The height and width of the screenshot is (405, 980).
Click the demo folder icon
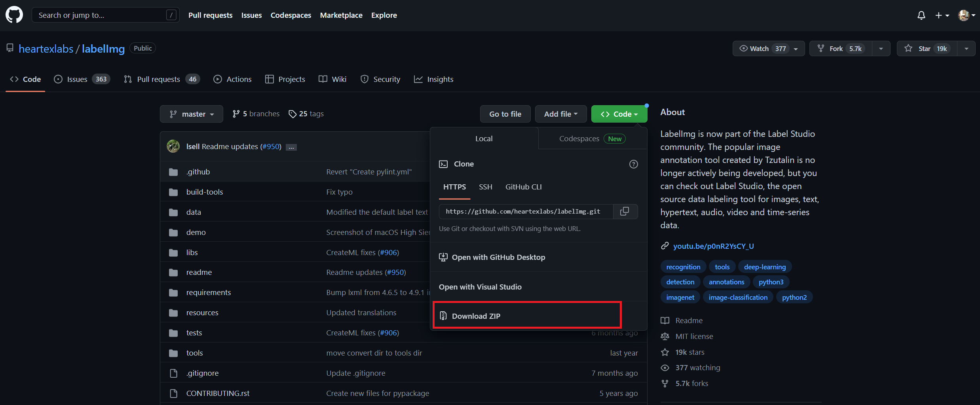(173, 233)
